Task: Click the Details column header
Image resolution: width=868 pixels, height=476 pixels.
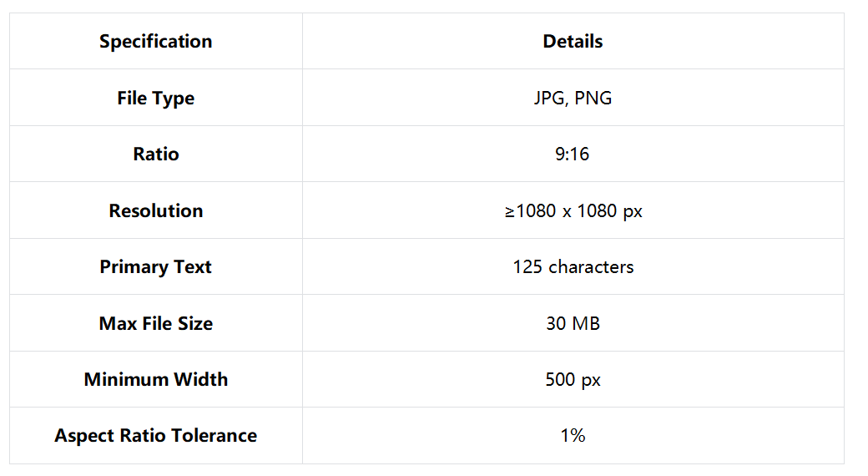Action: 573,42
